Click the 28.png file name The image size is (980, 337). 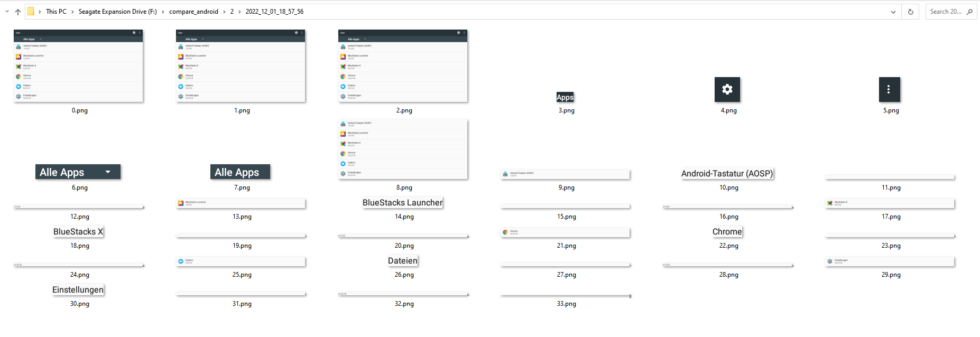tap(729, 275)
